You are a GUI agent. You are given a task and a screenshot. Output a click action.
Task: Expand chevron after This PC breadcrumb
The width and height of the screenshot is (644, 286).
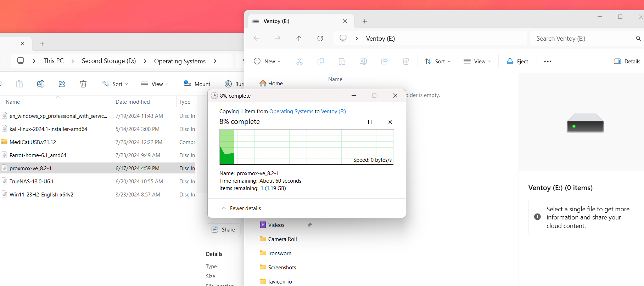pyautogui.click(x=73, y=61)
